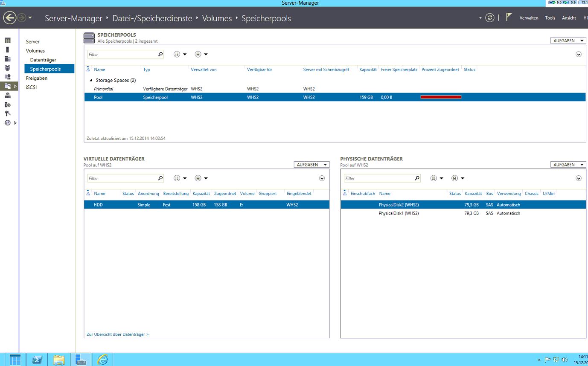This screenshot has width=588, height=366.
Task: Select the Local Server sidebar icon
Action: 7,49
